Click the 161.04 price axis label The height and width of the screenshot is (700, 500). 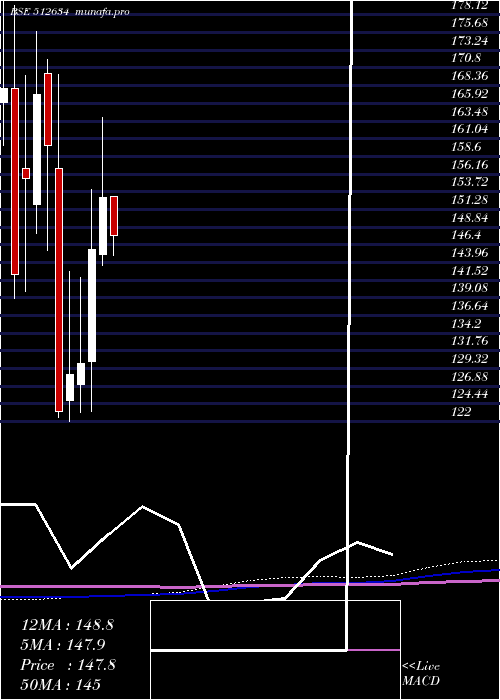(x=469, y=129)
